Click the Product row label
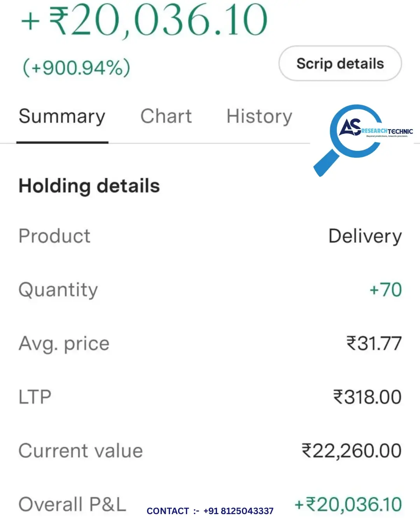 [54, 236]
